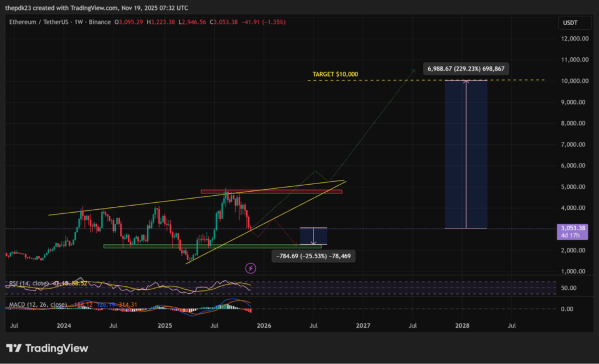Viewport: 599px width, 364px height.
Task: Click the -784.69 (-25.53%) measurement label
Action: [314, 255]
